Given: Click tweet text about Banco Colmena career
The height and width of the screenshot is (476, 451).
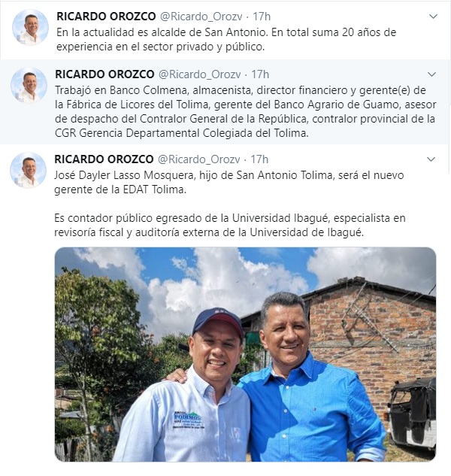Looking at the screenshot, I should [246, 112].
